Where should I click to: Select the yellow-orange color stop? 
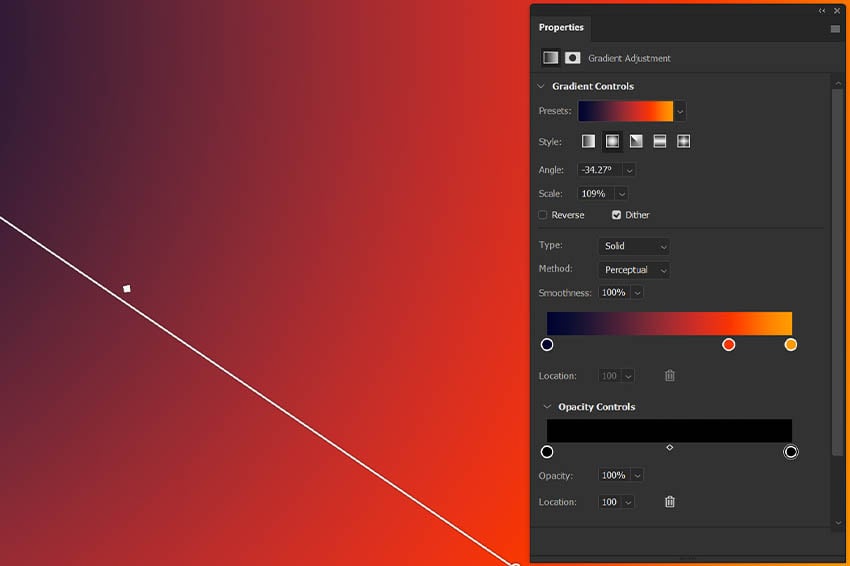click(791, 344)
